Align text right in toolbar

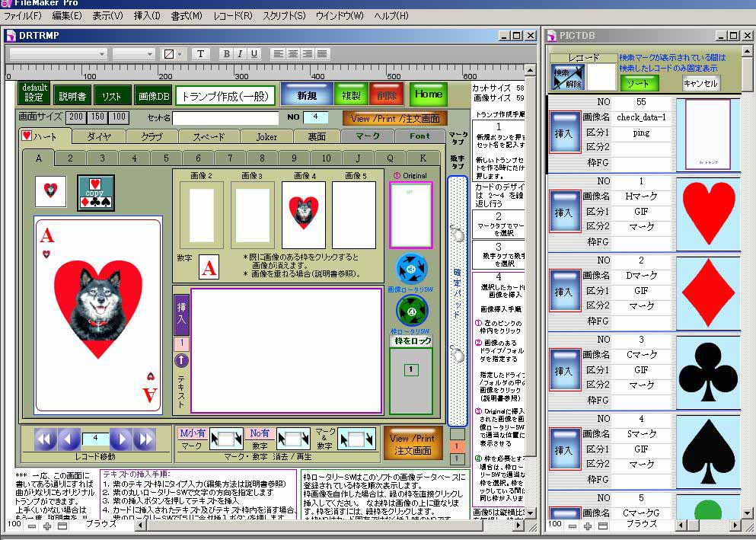(x=307, y=53)
